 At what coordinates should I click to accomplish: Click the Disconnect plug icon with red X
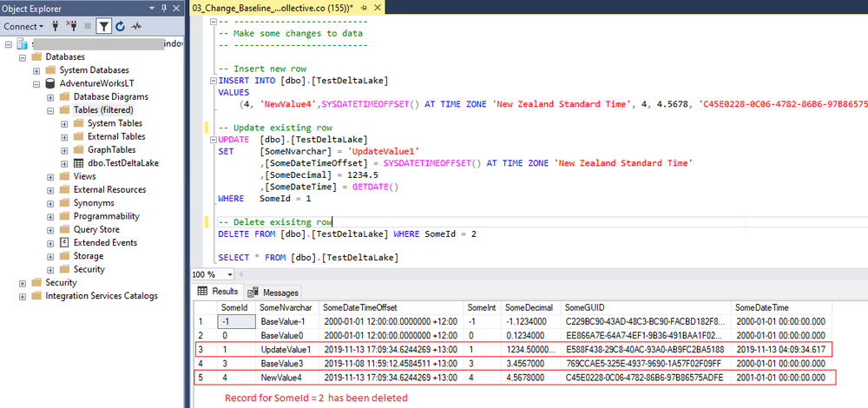[71, 26]
